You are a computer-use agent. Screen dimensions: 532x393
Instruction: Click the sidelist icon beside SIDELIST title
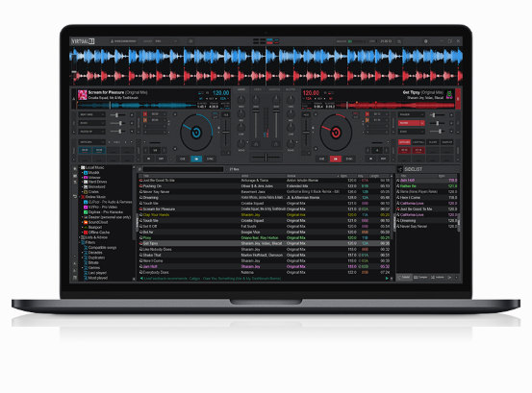[400, 169]
